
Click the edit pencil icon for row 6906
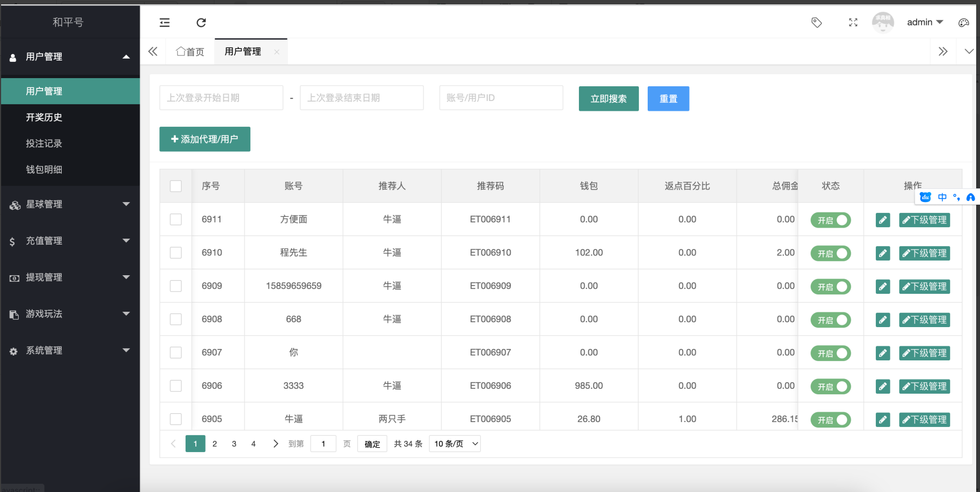click(883, 387)
